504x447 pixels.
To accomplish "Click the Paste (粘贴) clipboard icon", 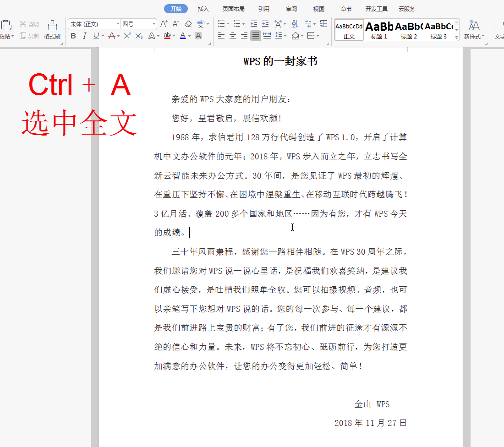I will 6,25.
